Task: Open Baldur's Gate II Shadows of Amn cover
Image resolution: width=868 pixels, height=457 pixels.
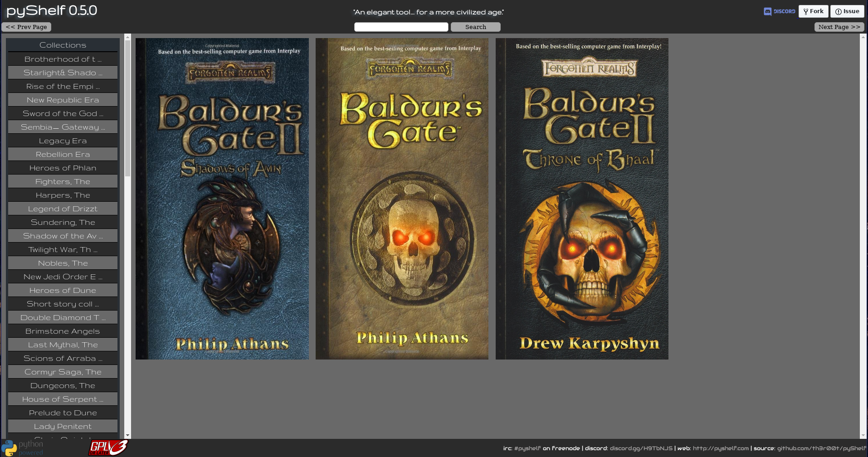Action: click(222, 199)
